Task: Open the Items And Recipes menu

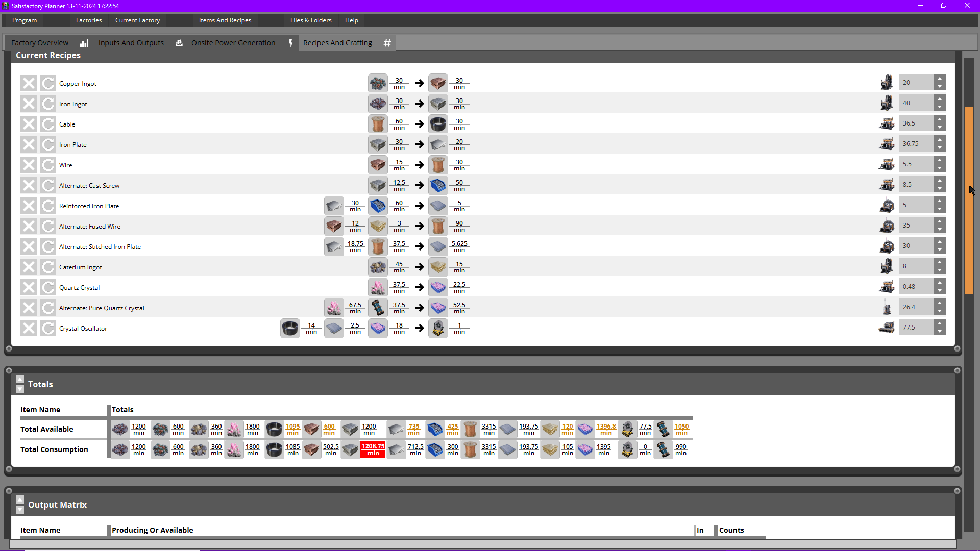Action: point(225,20)
